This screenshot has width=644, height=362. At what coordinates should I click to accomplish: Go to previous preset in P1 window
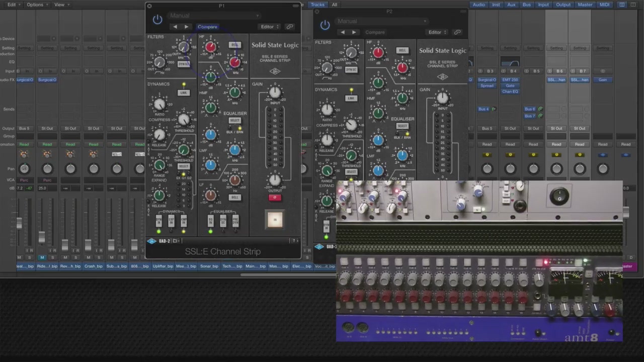click(175, 27)
